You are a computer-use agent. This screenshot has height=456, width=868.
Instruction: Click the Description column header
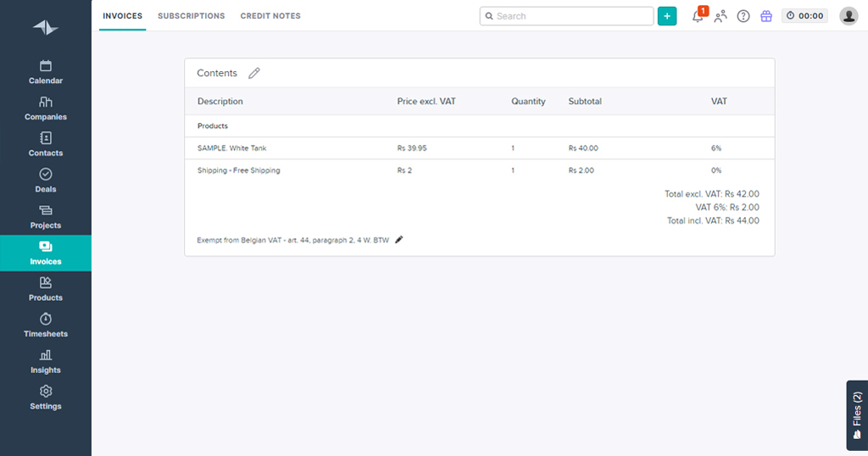coord(220,101)
